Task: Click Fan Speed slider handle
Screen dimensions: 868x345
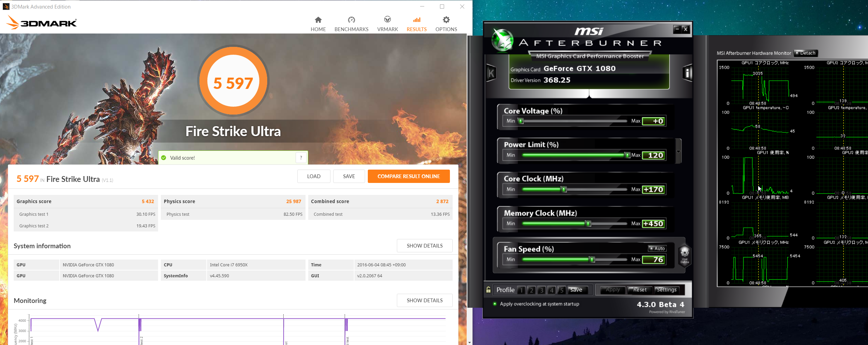Action: (x=592, y=260)
